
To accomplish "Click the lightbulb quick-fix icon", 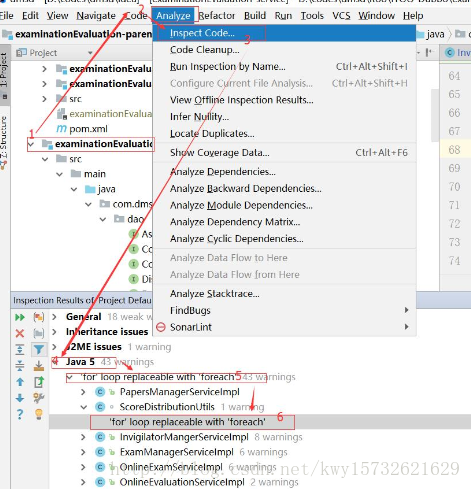I will [x=39, y=414].
